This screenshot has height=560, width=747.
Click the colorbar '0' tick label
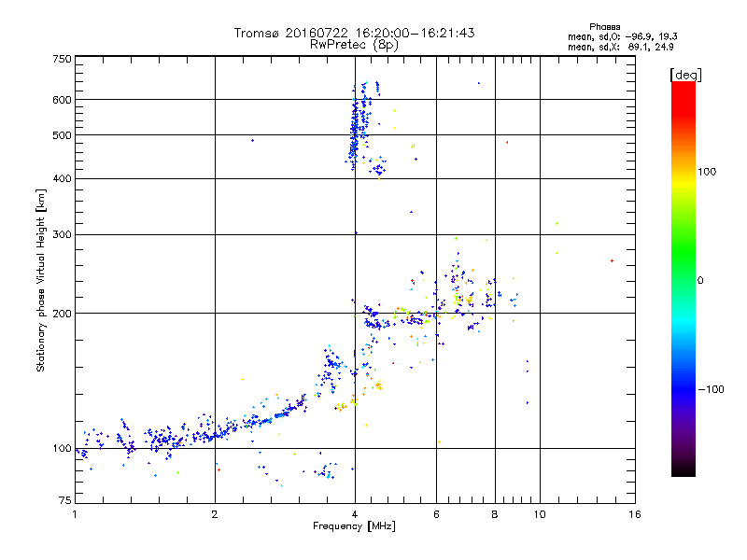700,281
